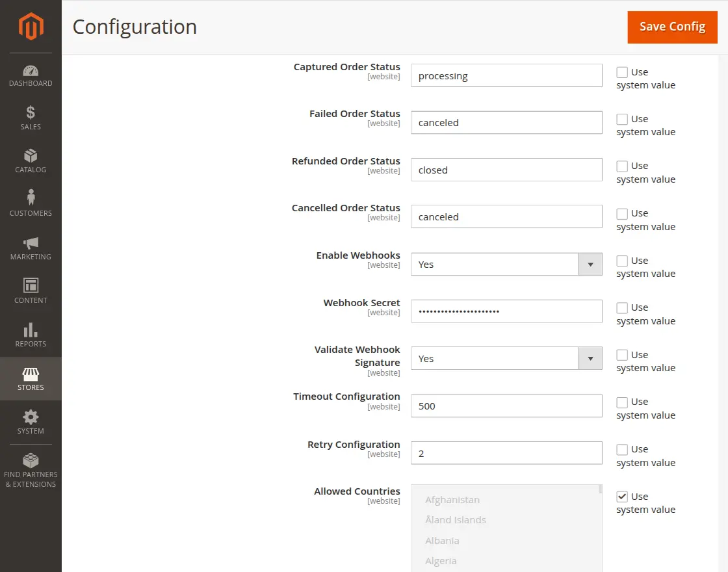This screenshot has height=572, width=728.
Task: Click the Magento logo icon
Action: tap(31, 27)
